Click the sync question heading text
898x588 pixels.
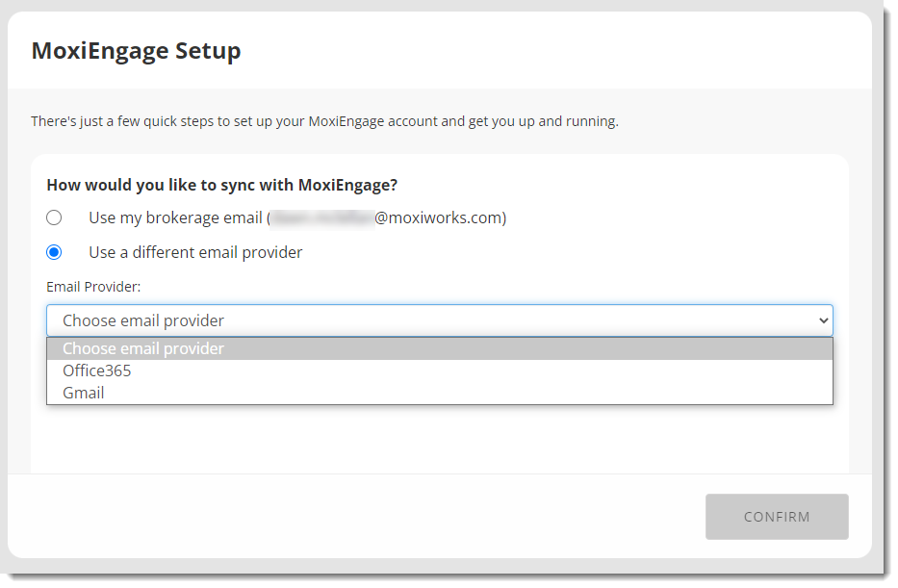pos(223,184)
